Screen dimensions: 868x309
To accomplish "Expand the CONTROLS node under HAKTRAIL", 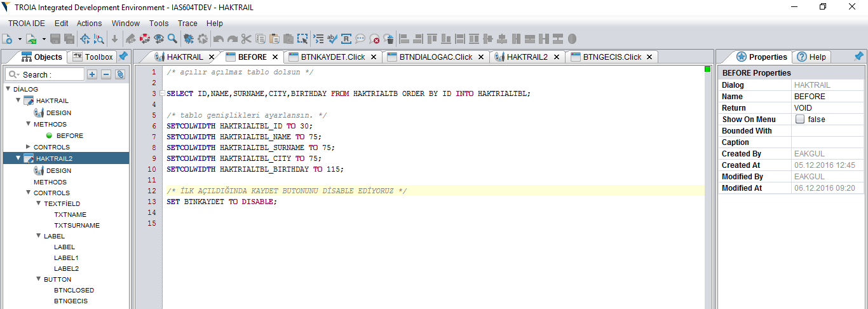I will point(28,147).
